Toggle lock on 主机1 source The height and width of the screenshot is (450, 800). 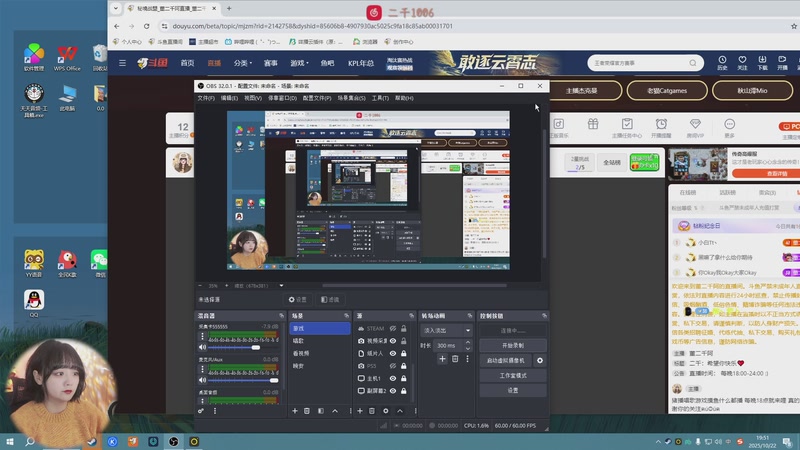(x=404, y=379)
